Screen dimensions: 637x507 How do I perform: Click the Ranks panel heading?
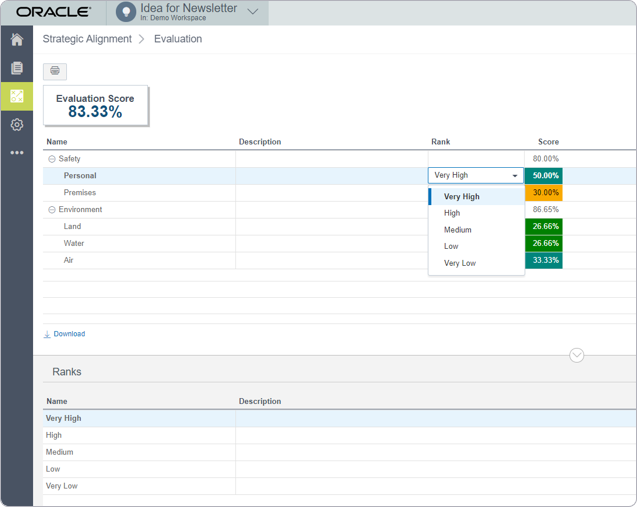click(67, 372)
